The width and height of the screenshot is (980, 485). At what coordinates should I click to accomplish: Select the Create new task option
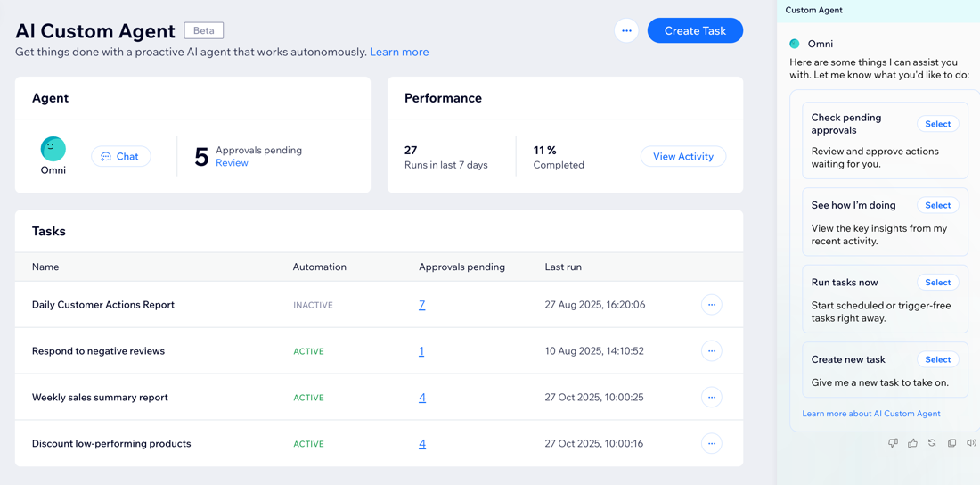[x=937, y=359]
